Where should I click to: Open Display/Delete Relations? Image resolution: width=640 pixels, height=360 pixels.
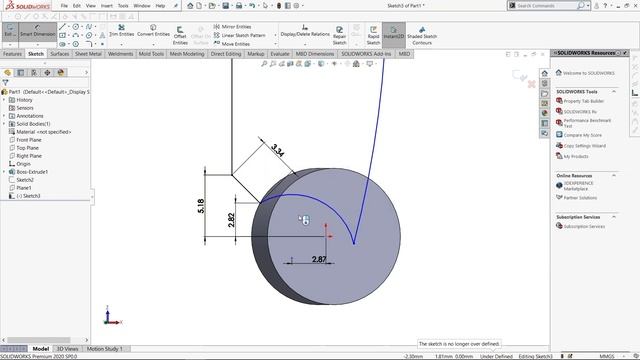point(305,31)
